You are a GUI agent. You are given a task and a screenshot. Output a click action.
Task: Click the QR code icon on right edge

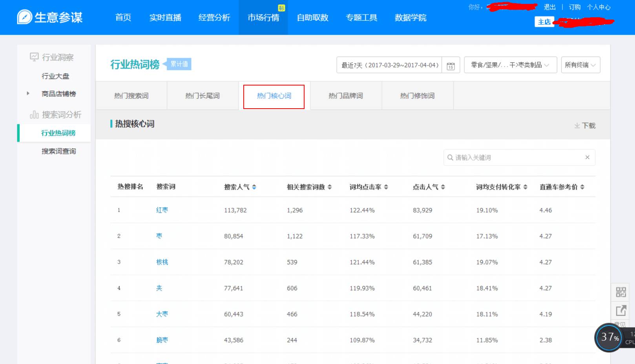click(x=621, y=292)
